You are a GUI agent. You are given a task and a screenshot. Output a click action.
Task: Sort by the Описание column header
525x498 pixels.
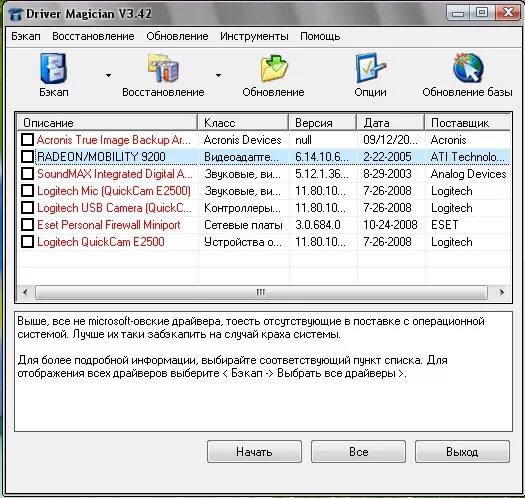107,123
